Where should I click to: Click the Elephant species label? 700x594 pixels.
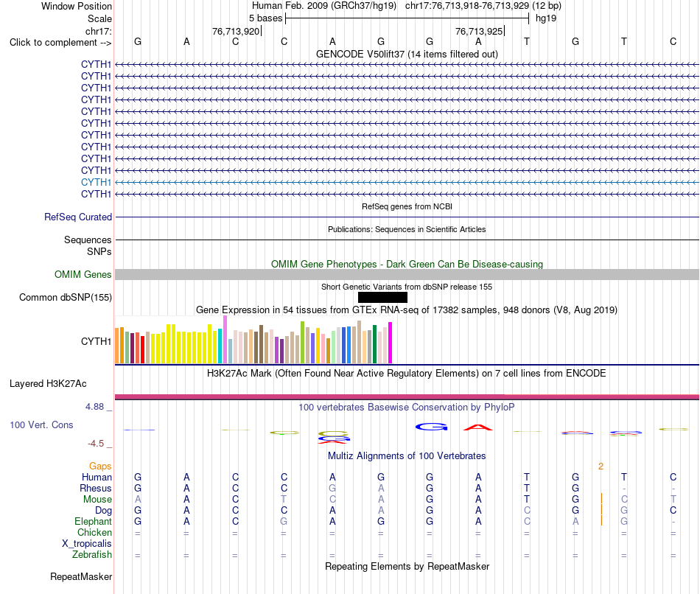pyautogui.click(x=93, y=521)
